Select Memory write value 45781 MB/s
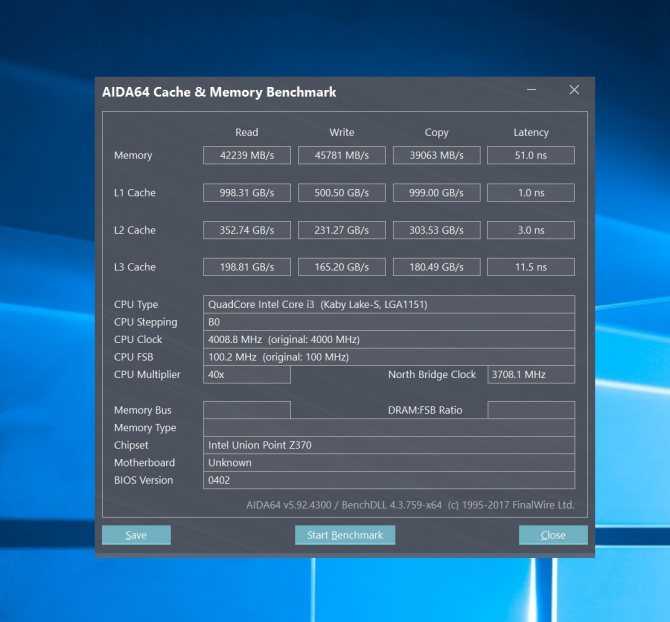Image resolution: width=670 pixels, height=622 pixels. tap(342, 155)
